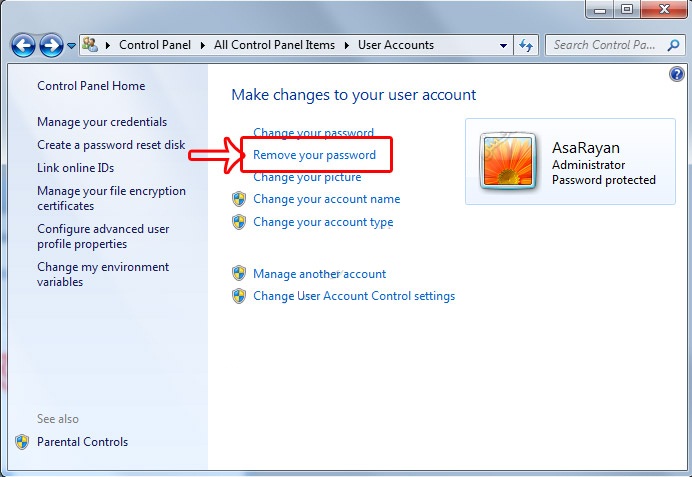The height and width of the screenshot is (477, 692).
Task: Click the refresh button beside address bar
Action: coord(527,45)
